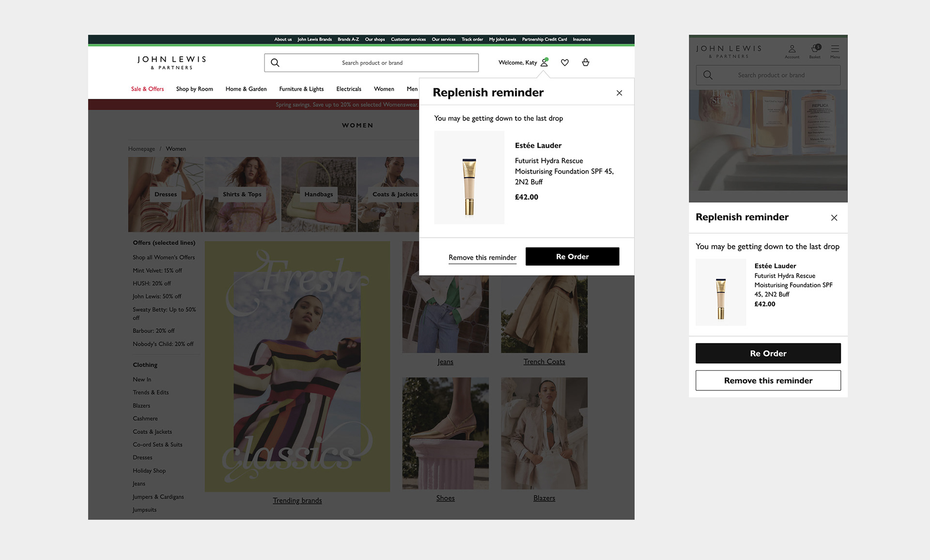Tap the mobile foundation product image
Screen dimensions: 930x560
point(721,292)
